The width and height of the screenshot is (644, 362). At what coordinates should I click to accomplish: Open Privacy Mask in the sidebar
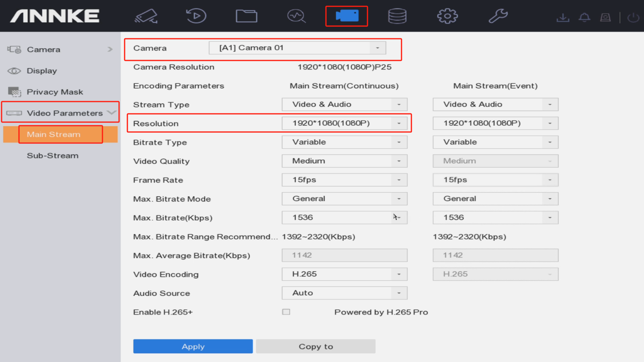(55, 92)
